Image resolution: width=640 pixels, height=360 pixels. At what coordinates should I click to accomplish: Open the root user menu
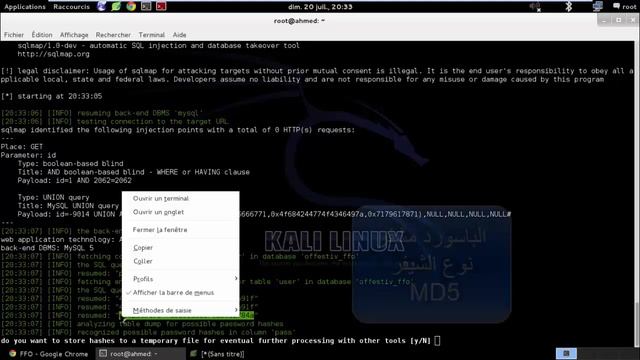[624, 7]
